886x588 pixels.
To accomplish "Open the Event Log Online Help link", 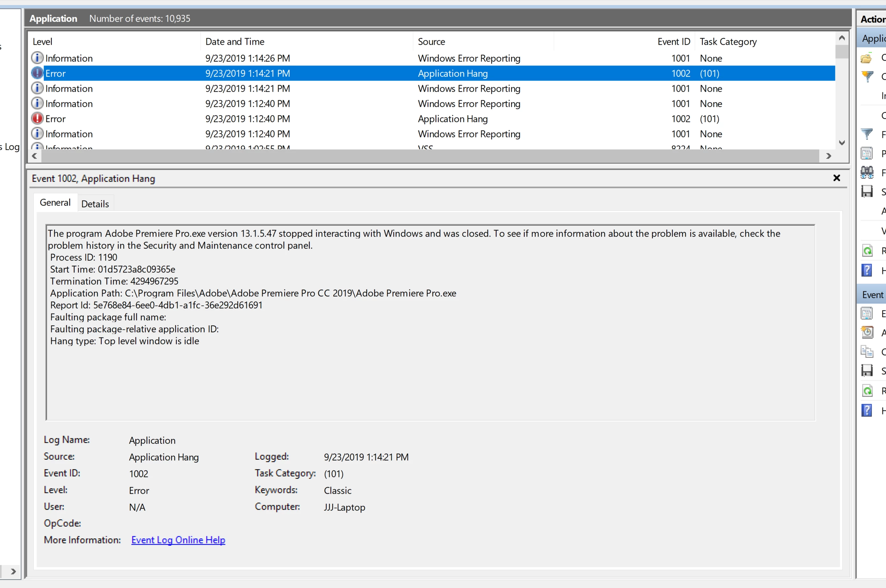I will (178, 540).
